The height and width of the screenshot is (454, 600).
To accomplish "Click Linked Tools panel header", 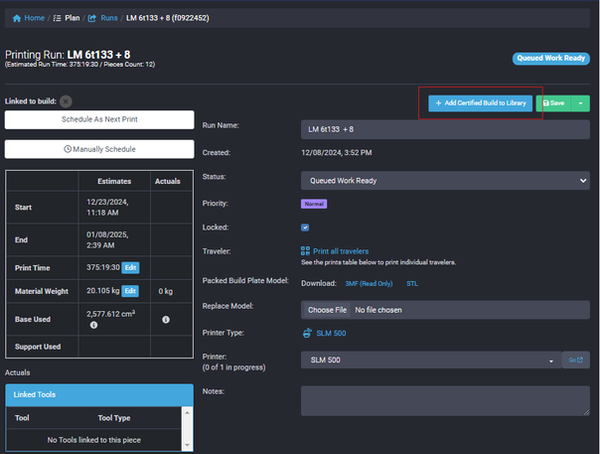I will (99, 395).
